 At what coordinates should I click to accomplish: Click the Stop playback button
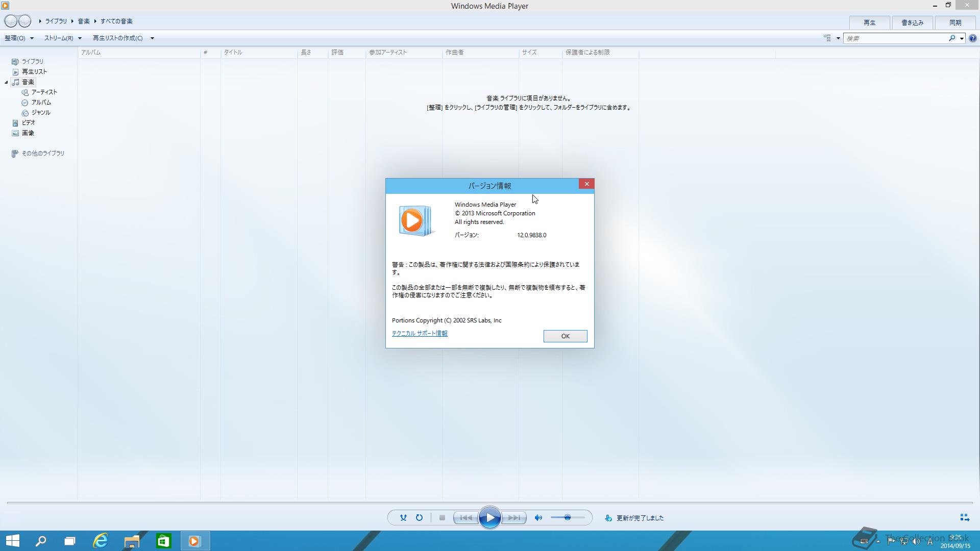(x=442, y=518)
